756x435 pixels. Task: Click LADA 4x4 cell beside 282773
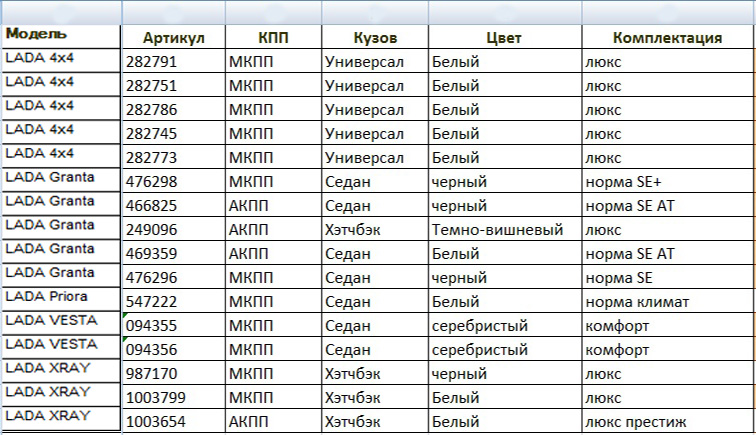click(61, 156)
